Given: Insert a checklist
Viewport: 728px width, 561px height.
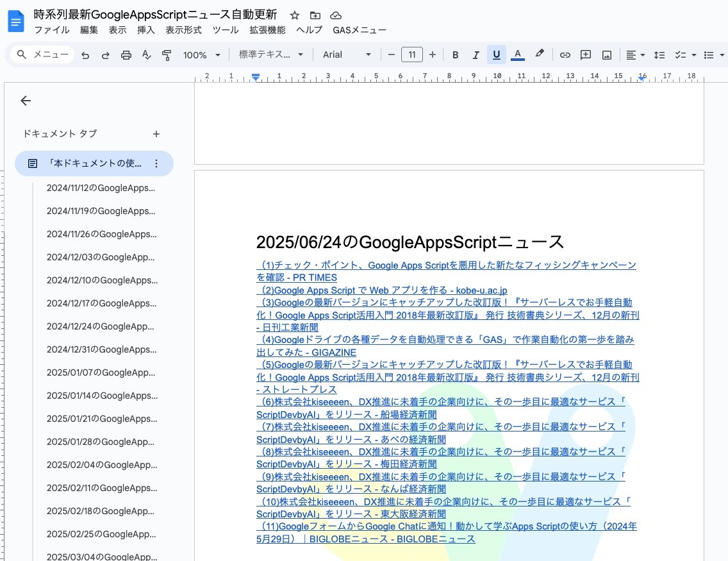Looking at the screenshot, I should [681, 54].
